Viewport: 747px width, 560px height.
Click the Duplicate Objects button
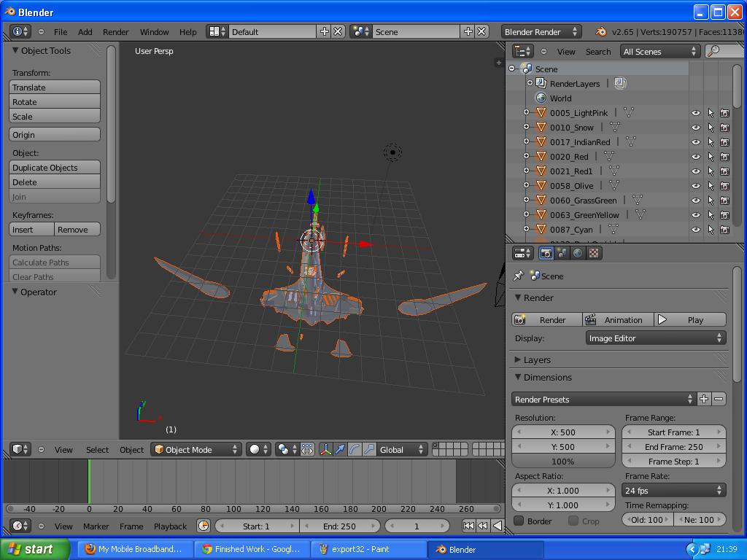(55, 168)
